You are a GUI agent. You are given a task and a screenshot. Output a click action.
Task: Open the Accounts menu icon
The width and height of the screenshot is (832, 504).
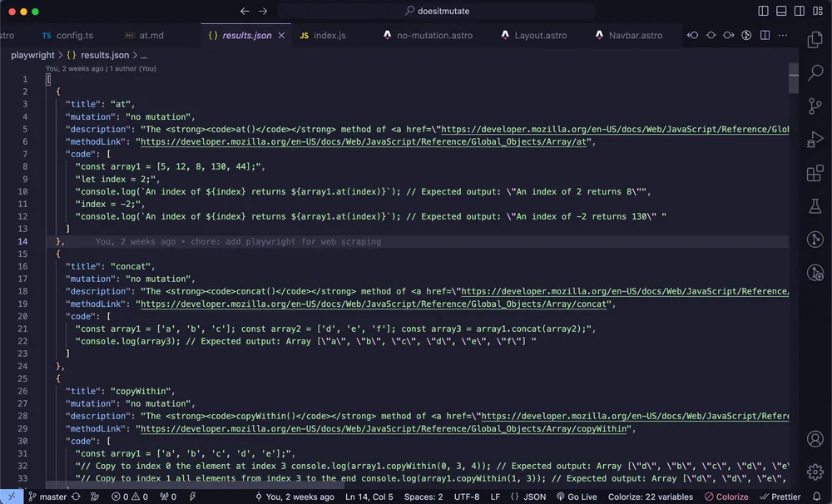[x=815, y=439]
